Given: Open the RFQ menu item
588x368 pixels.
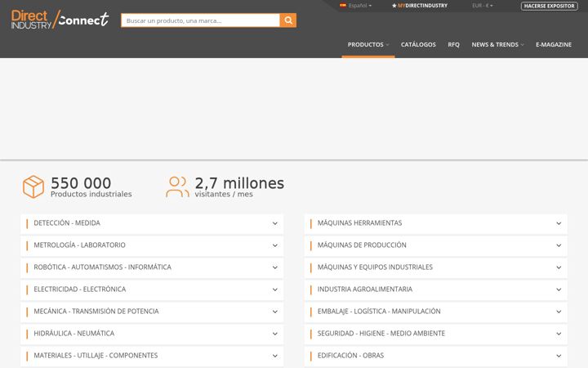Looking at the screenshot, I should 453,44.
